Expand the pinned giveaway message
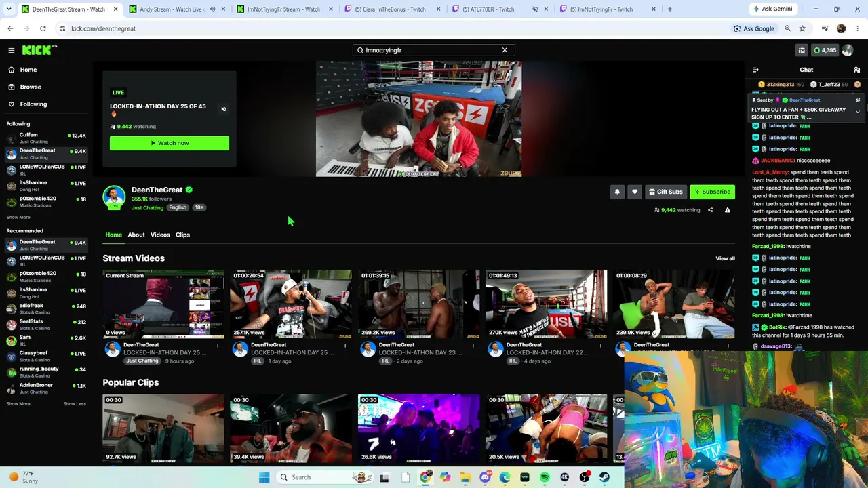This screenshot has height=488, width=868. point(858,112)
